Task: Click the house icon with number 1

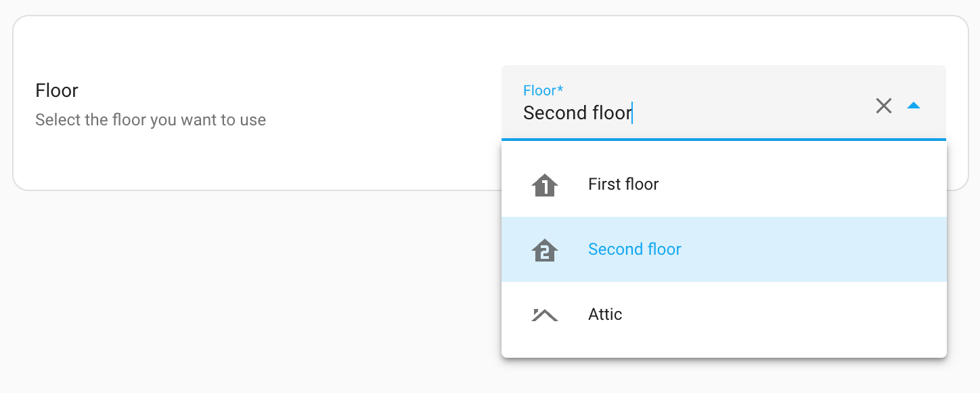Action: (545, 184)
